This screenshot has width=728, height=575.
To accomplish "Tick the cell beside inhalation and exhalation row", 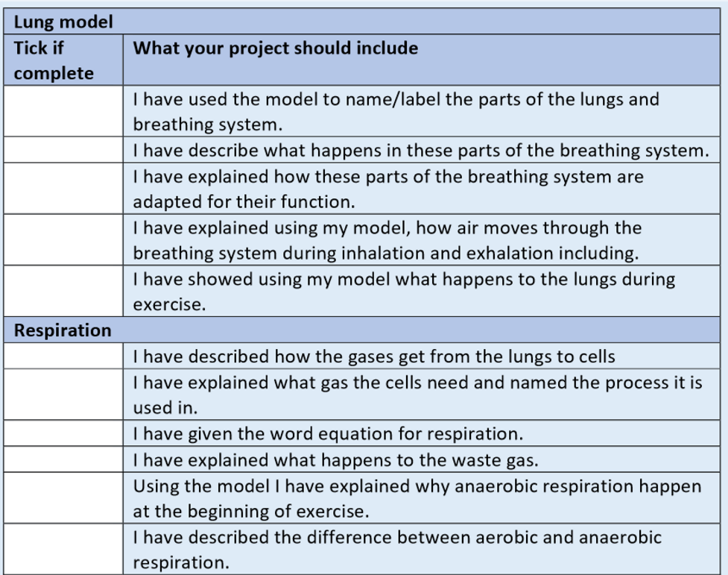I will [x=63, y=240].
